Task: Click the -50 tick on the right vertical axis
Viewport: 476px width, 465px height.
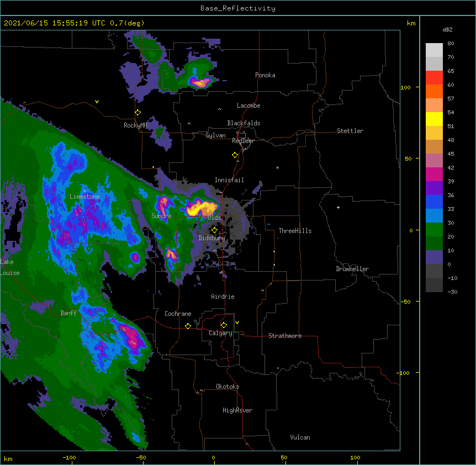Action: pyautogui.click(x=405, y=302)
